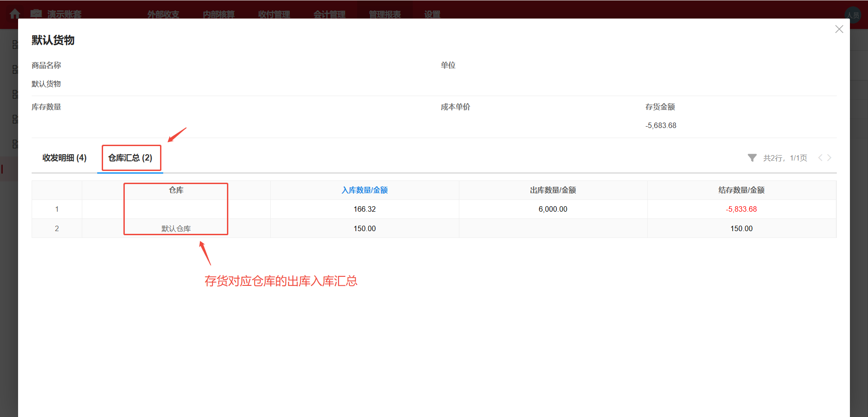Image resolution: width=868 pixels, height=417 pixels.
Task: Go to previous page with left chevron
Action: pos(820,157)
